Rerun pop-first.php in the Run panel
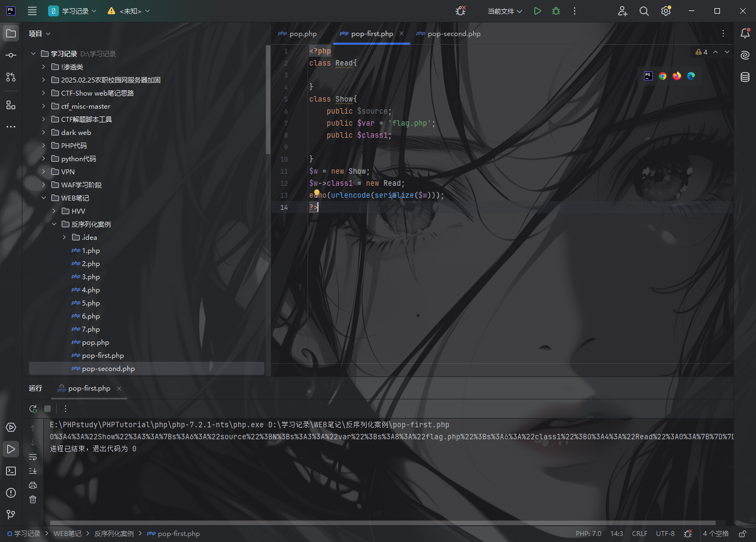This screenshot has height=542, width=756. tap(33, 409)
